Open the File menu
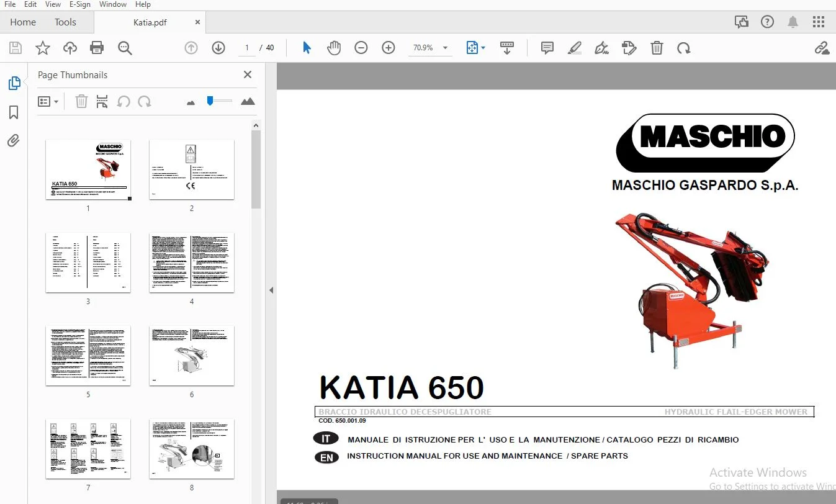Viewport: 836px width, 504px height. (x=10, y=4)
